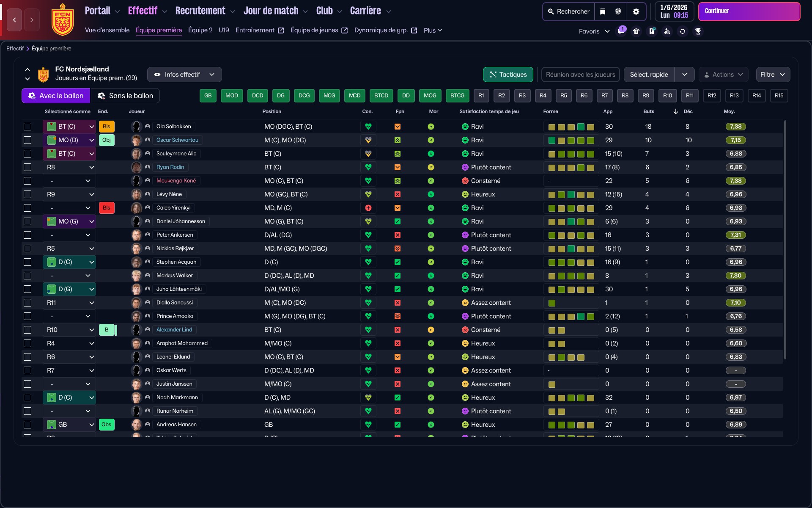Screen dimensions: 812x508
Task: Expand the Infos effectif dropdown
Action: 184,75
